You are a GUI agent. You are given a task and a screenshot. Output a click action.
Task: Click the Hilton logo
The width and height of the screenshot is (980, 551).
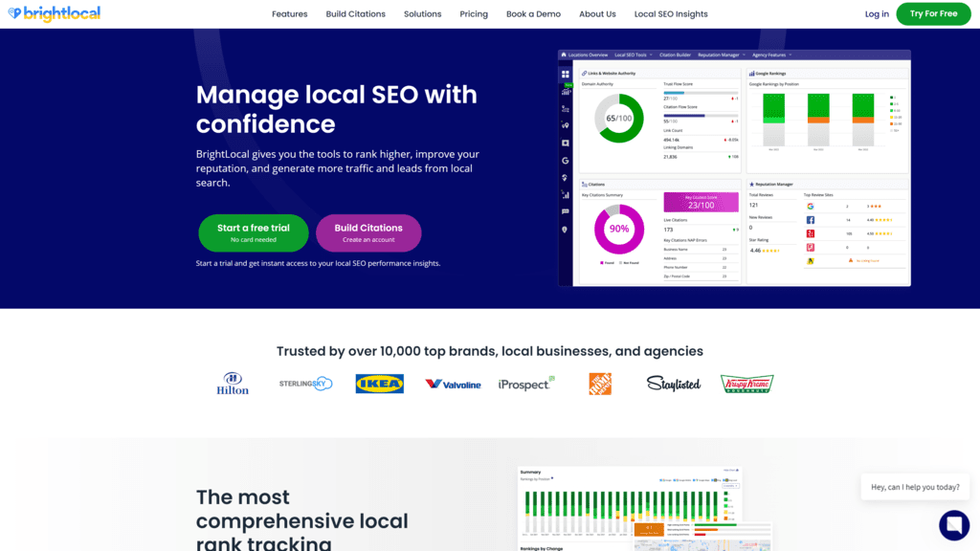[233, 384]
